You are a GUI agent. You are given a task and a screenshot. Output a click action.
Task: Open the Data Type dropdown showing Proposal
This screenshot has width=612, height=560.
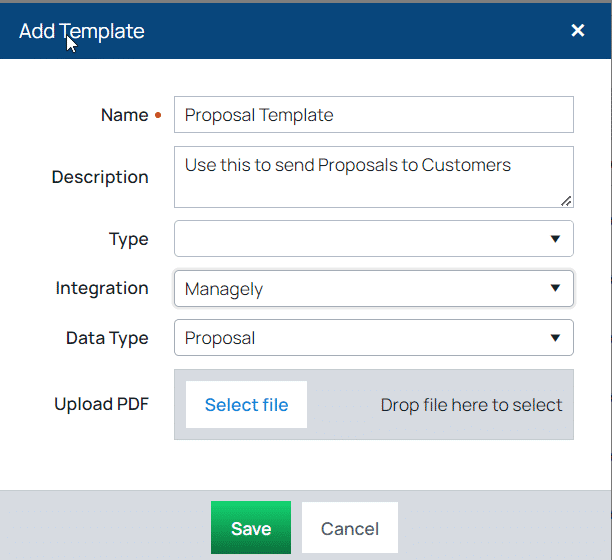pos(373,338)
